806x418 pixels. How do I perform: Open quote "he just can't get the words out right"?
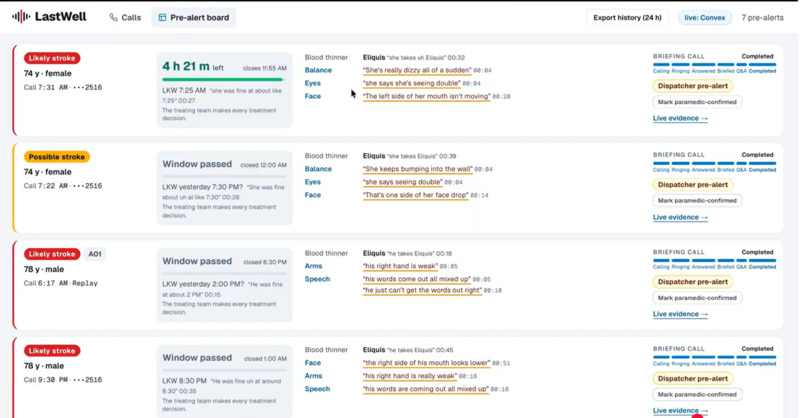pyautogui.click(x=423, y=290)
